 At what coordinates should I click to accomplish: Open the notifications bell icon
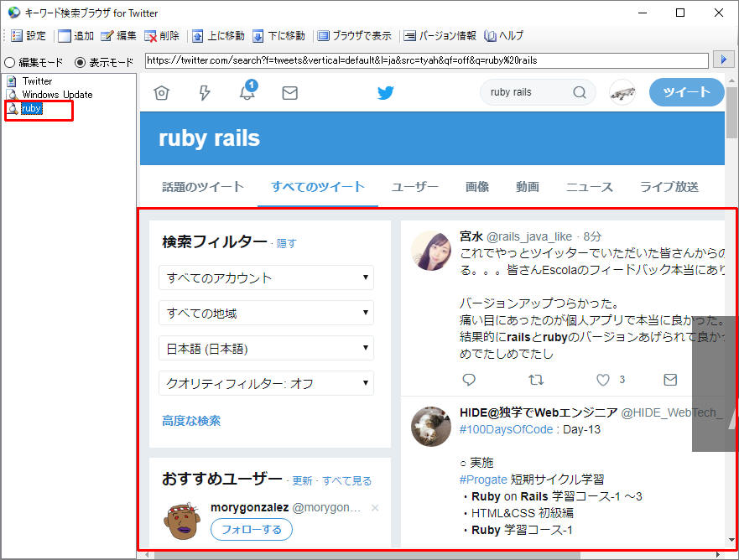pyautogui.click(x=248, y=91)
